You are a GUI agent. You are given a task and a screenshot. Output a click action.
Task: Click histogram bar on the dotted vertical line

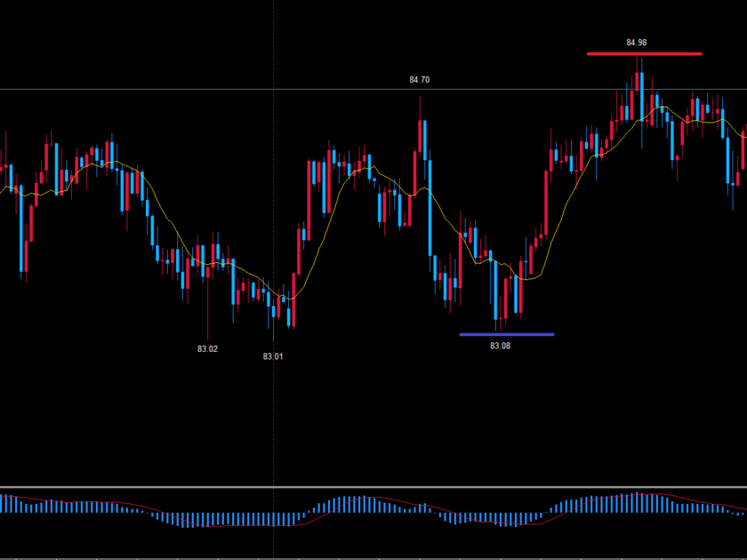(x=273, y=518)
